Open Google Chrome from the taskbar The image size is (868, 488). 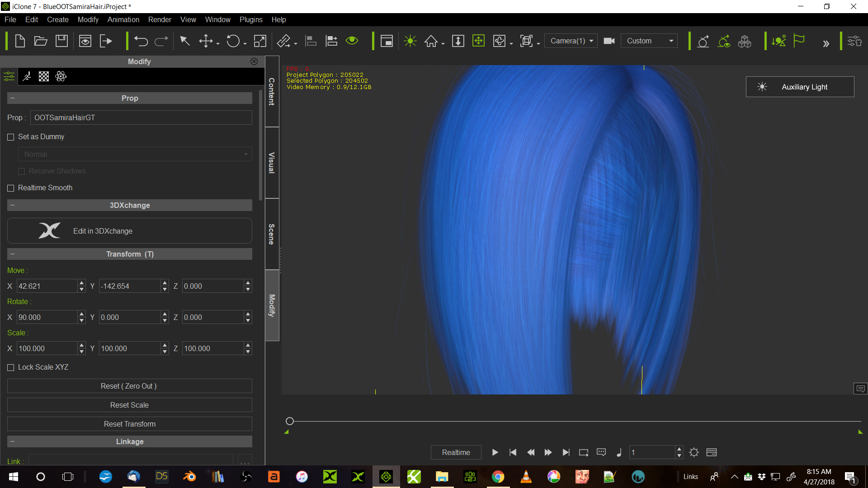pos(498,477)
